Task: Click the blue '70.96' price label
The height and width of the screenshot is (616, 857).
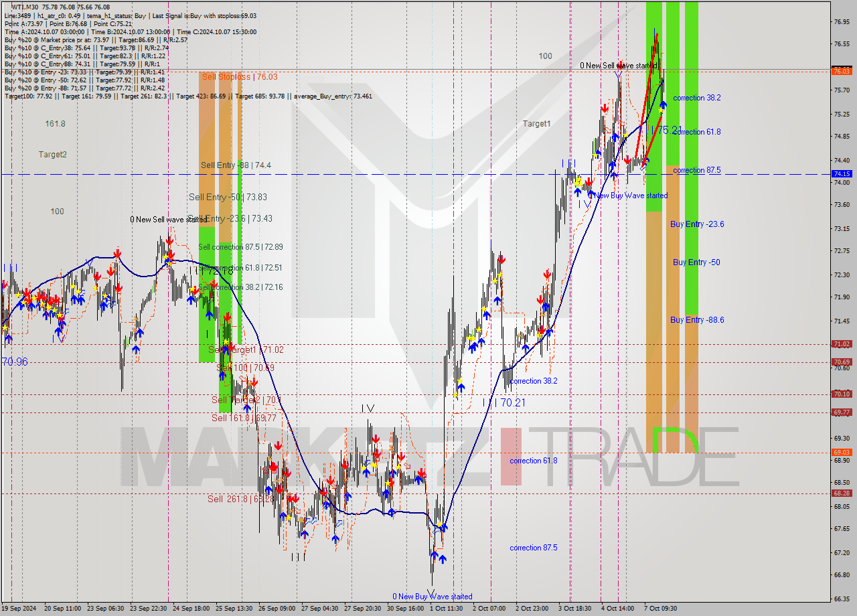Action: coord(15,361)
